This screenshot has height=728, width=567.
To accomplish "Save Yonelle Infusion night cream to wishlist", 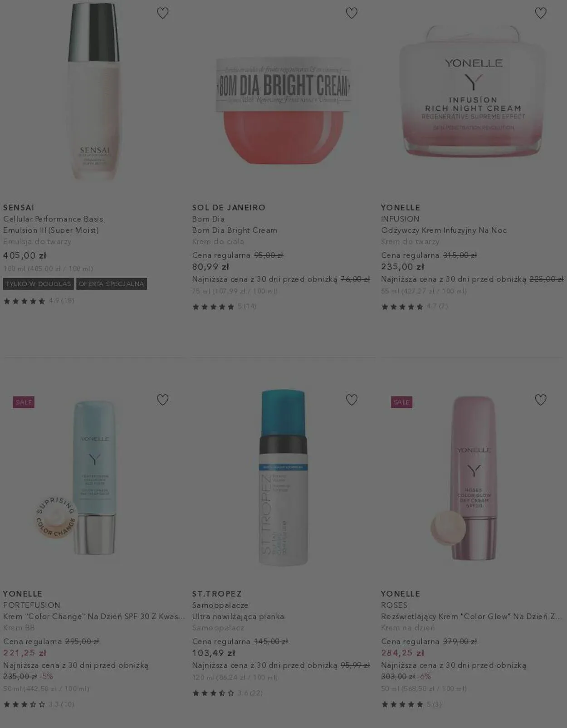I will coord(540,13).
